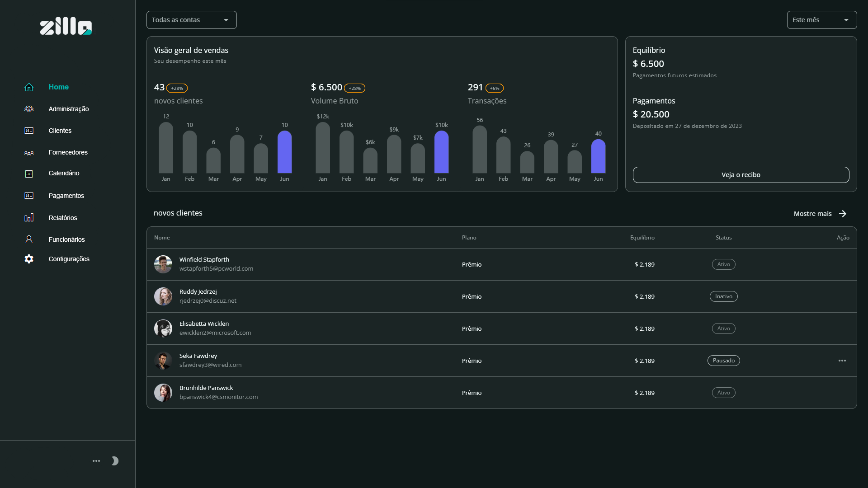Click the Home house icon in sidebar
Screen dimensions: 868x488
[x=29, y=87]
